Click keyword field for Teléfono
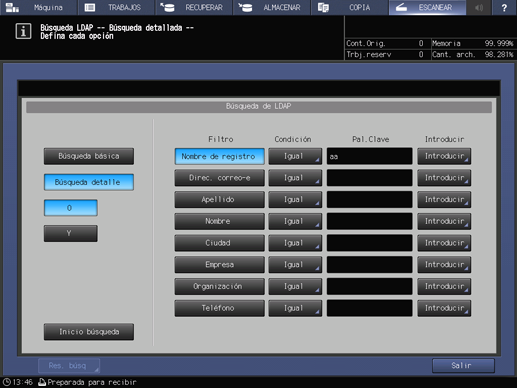 369,308
